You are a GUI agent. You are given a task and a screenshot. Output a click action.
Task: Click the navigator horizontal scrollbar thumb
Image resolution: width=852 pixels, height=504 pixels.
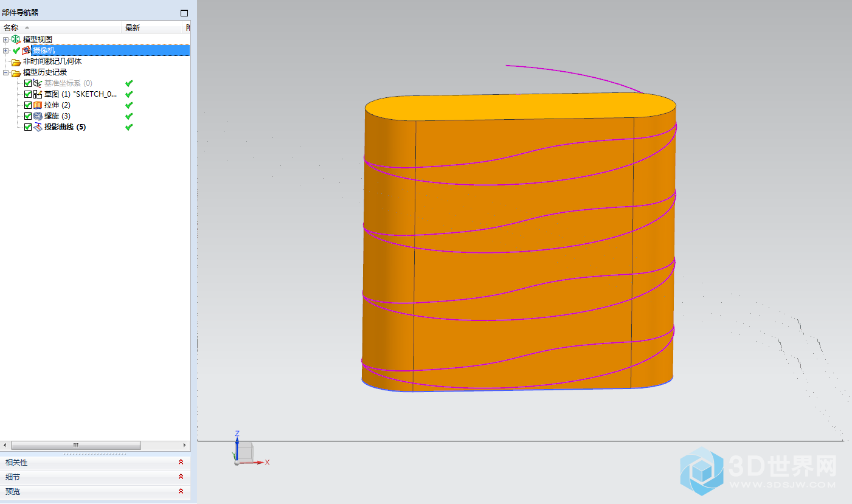[x=76, y=445]
